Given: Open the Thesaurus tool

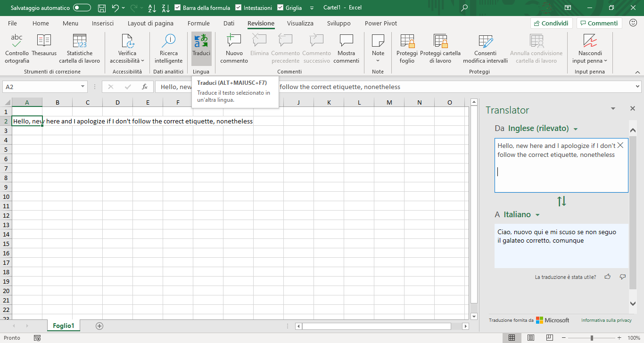Looking at the screenshot, I should coord(44,45).
